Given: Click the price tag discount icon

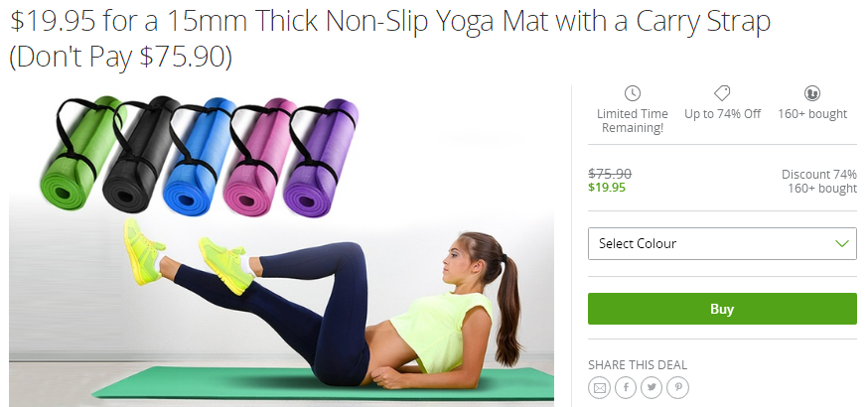Looking at the screenshot, I should pyautogui.click(x=722, y=93).
